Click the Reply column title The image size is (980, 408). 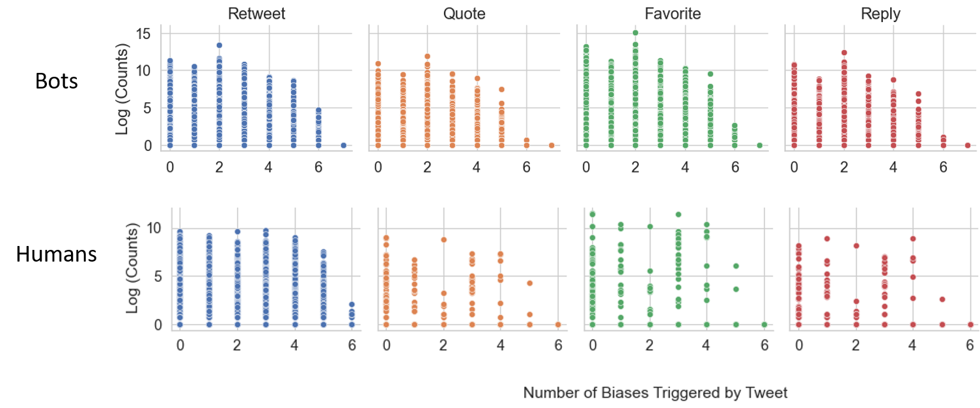pos(878,14)
